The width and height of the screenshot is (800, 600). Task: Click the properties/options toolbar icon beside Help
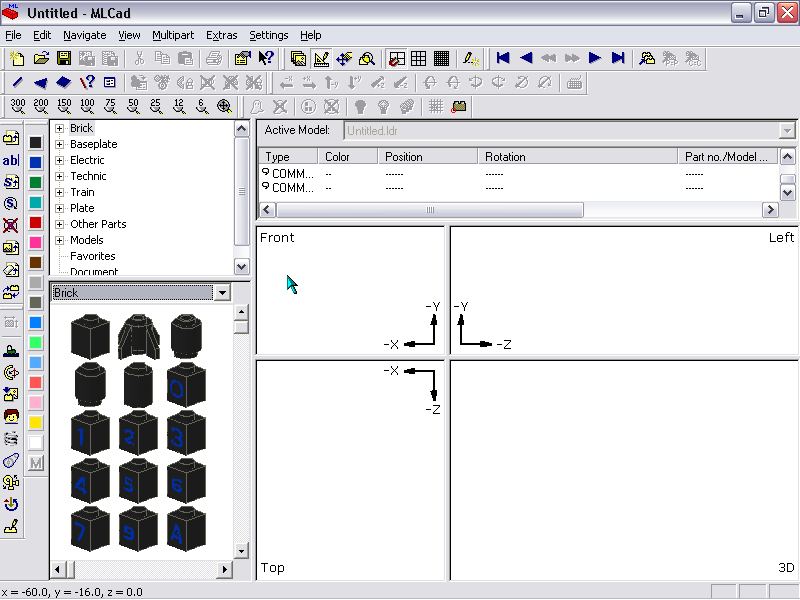coord(243,59)
